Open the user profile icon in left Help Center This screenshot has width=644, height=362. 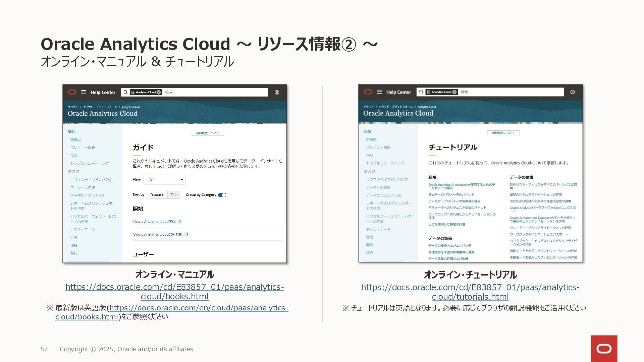[x=277, y=92]
